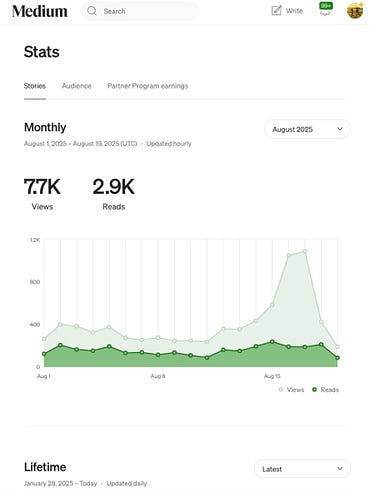Open Partner Program earnings tab

(148, 86)
